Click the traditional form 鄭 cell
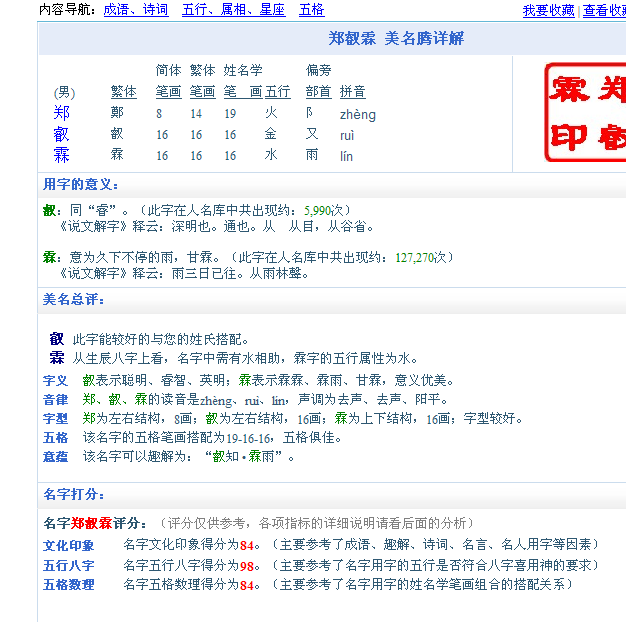This screenshot has width=626, height=622. pyautogui.click(x=117, y=113)
